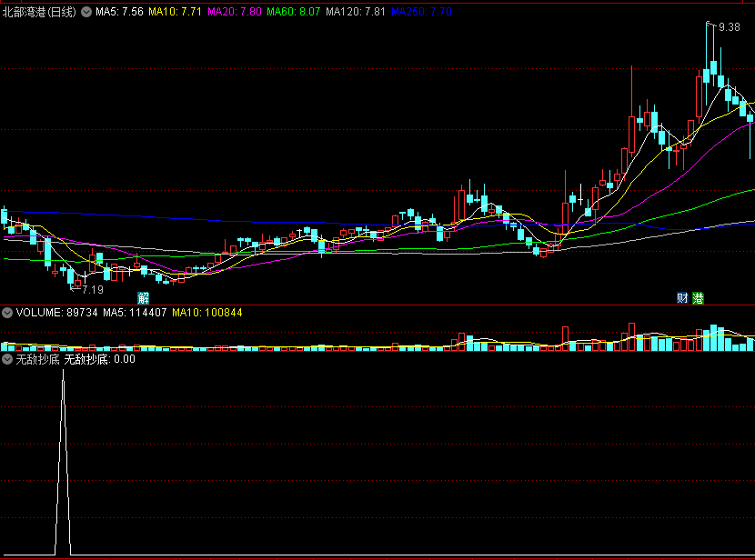Image resolution: width=755 pixels, height=560 pixels.
Task: Click the 解 info marker icon
Action: [x=143, y=298]
